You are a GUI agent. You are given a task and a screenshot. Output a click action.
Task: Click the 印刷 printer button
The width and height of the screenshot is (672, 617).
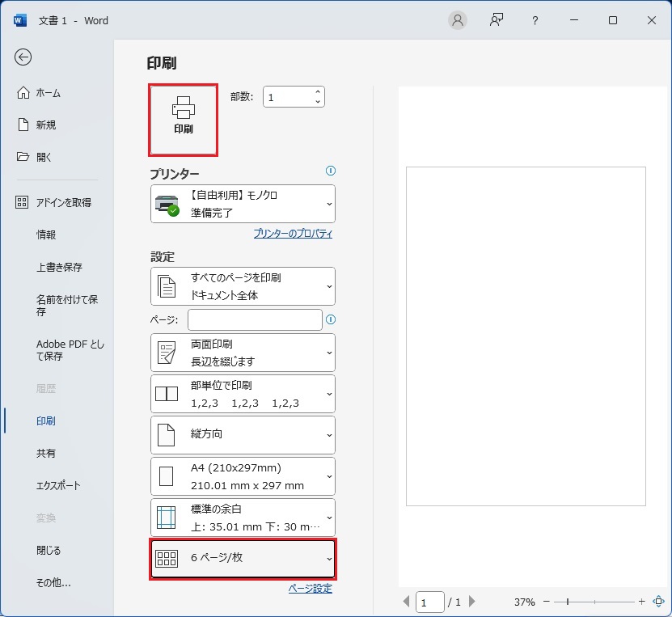(183, 118)
